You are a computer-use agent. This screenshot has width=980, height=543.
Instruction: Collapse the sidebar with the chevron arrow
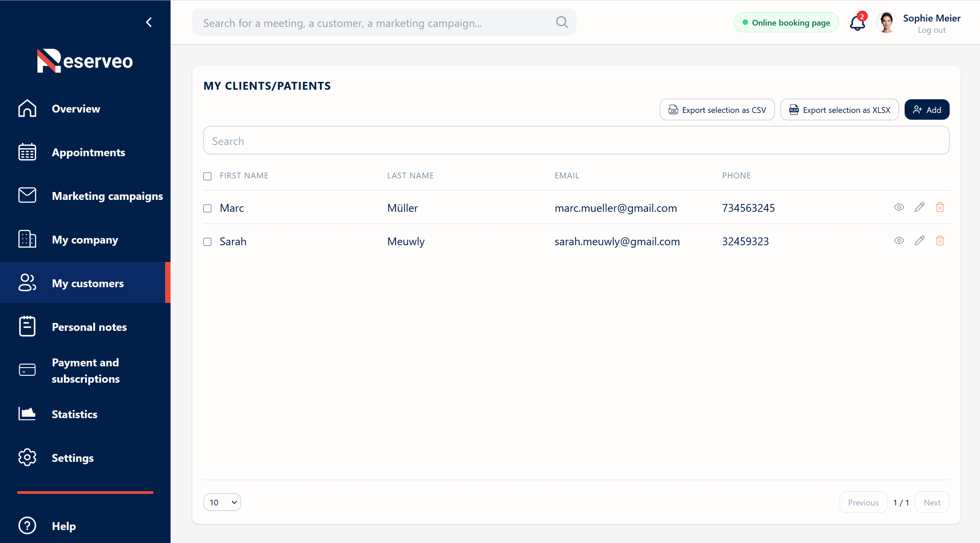click(149, 23)
